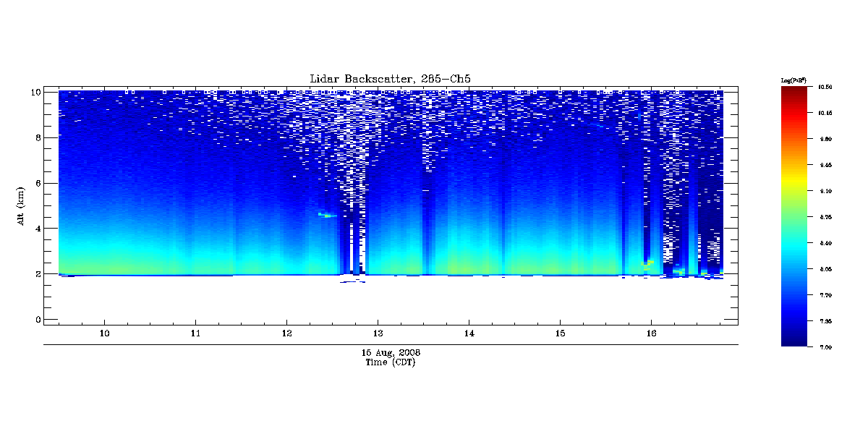Viewport: 868px width, 434px height.
Task: Click the plot title 'Lidar Backscatter, 285-Ch5'
Action: click(391, 79)
